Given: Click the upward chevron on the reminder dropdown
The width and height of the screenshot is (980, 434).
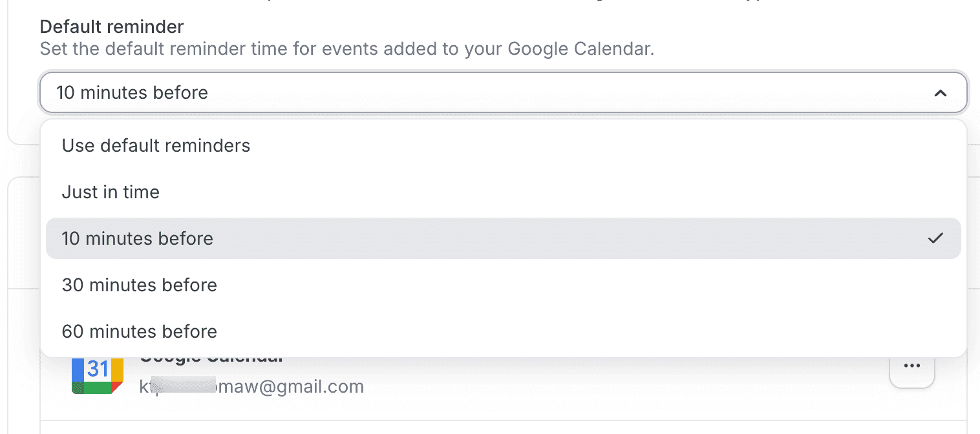Looking at the screenshot, I should [941, 92].
